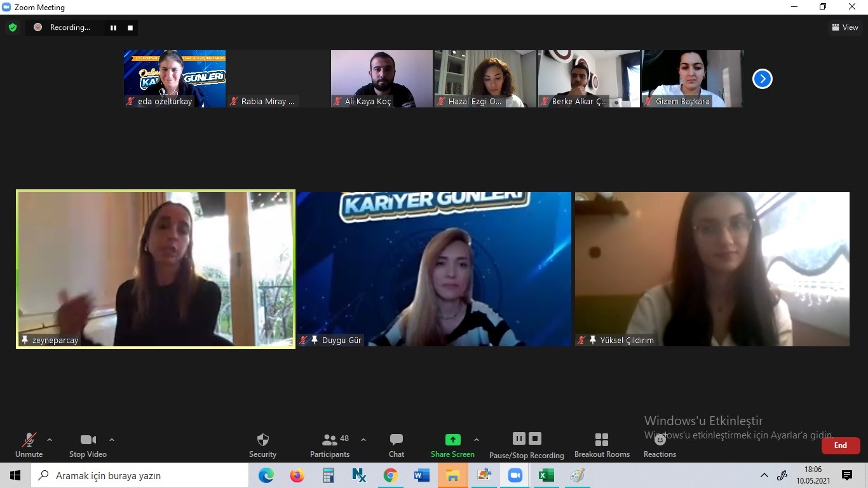Switch to Zoom in the taskbar
The width and height of the screenshot is (868, 488).
(x=515, y=475)
